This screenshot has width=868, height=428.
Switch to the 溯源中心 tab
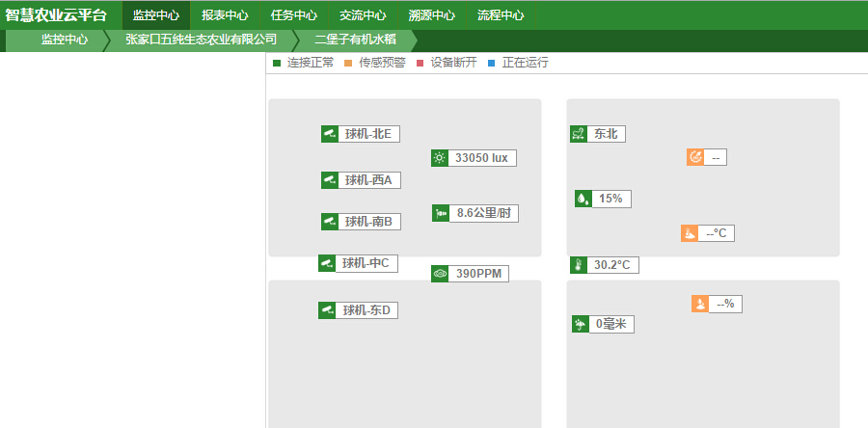tap(432, 15)
